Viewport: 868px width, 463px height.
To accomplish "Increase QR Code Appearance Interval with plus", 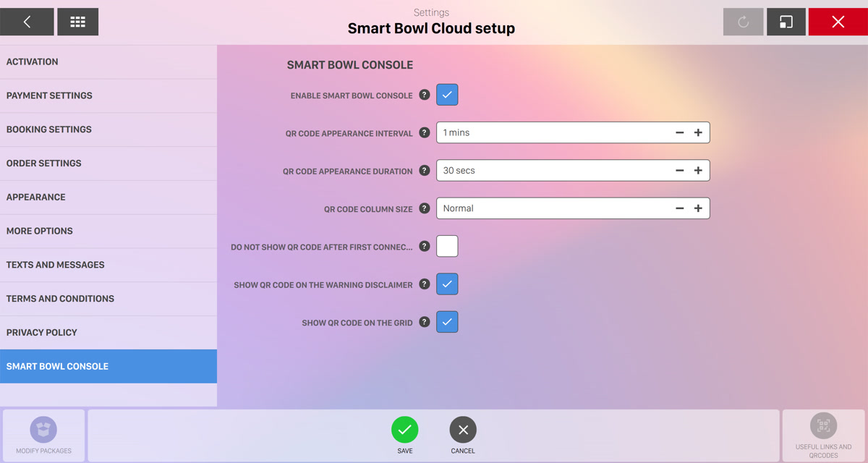I will (698, 132).
